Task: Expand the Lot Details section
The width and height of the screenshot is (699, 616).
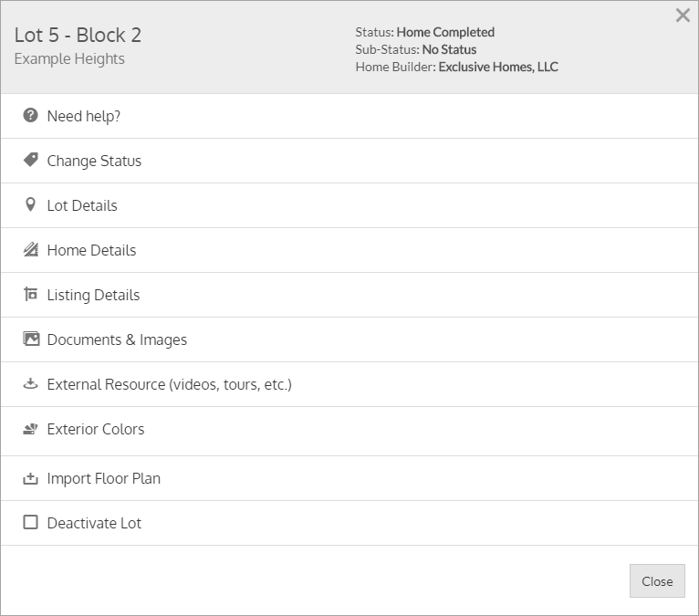Action: 82,205
